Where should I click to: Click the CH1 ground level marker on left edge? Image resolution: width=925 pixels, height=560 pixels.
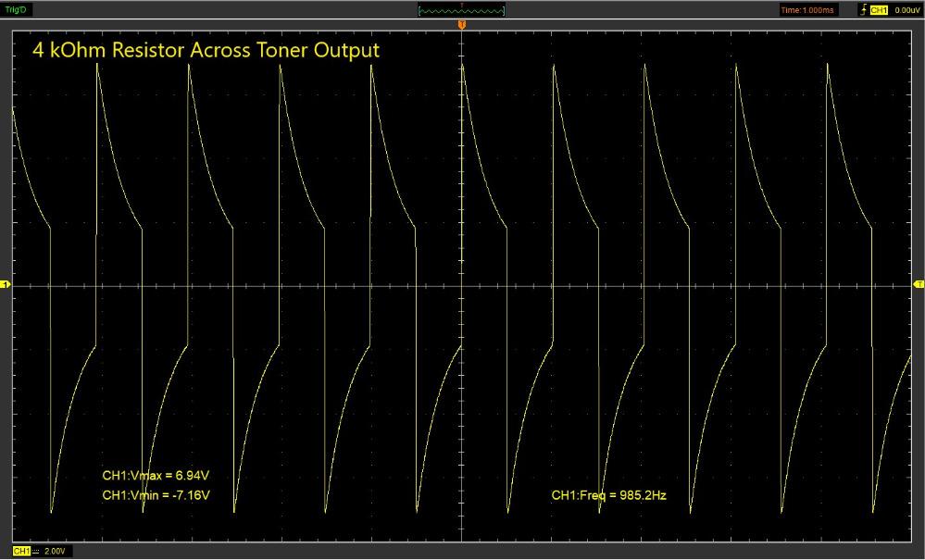(6, 285)
